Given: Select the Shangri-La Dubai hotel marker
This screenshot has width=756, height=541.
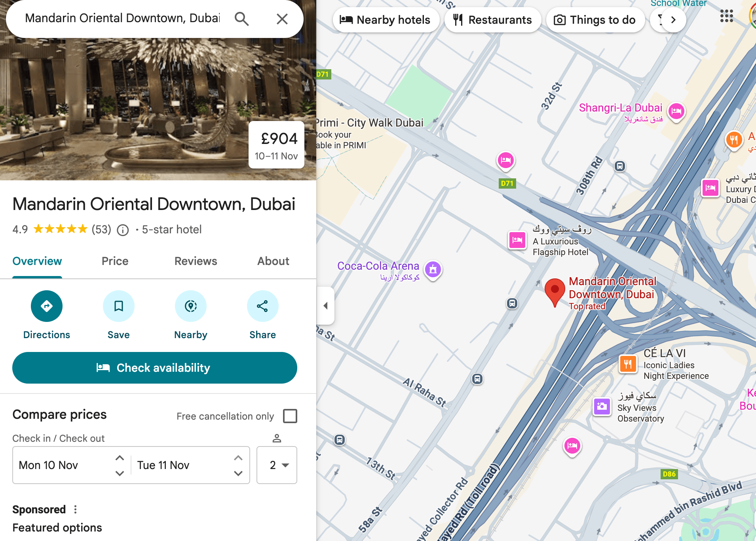Looking at the screenshot, I should [x=676, y=112].
